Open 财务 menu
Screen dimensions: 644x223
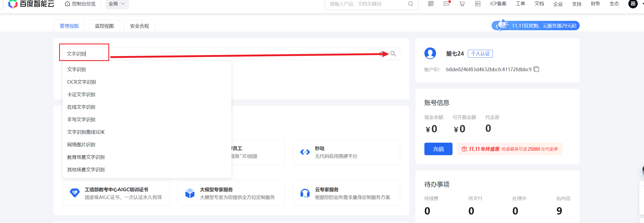pyautogui.click(x=596, y=4)
